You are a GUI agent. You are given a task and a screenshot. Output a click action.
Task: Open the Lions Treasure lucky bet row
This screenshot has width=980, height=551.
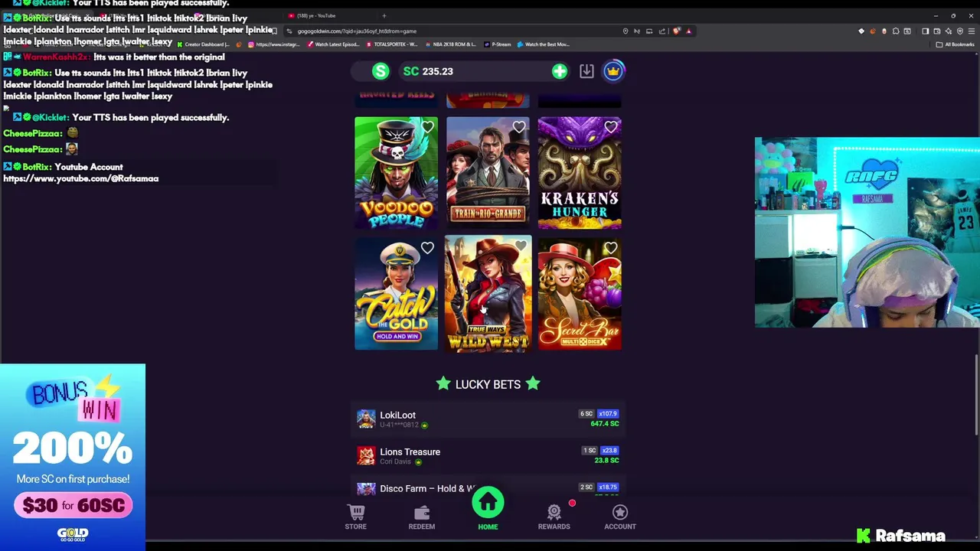pos(488,455)
